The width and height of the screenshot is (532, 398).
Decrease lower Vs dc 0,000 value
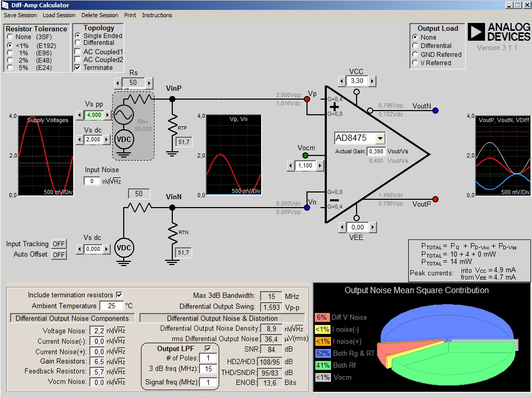click(79, 249)
